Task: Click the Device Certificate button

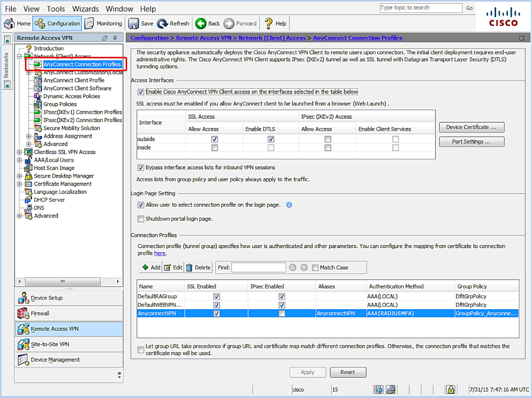Action: click(471, 127)
